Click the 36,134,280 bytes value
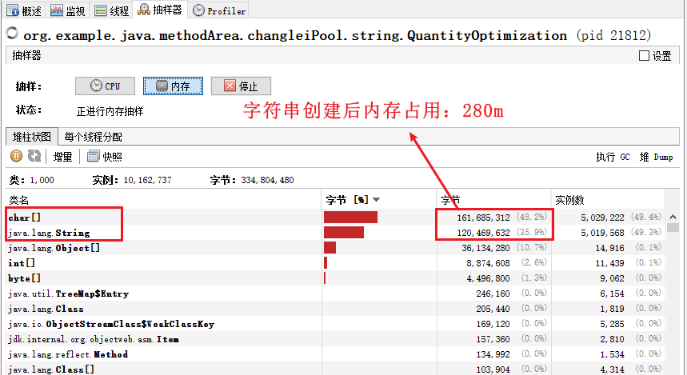The width and height of the screenshot is (687, 375). pyautogui.click(x=485, y=248)
